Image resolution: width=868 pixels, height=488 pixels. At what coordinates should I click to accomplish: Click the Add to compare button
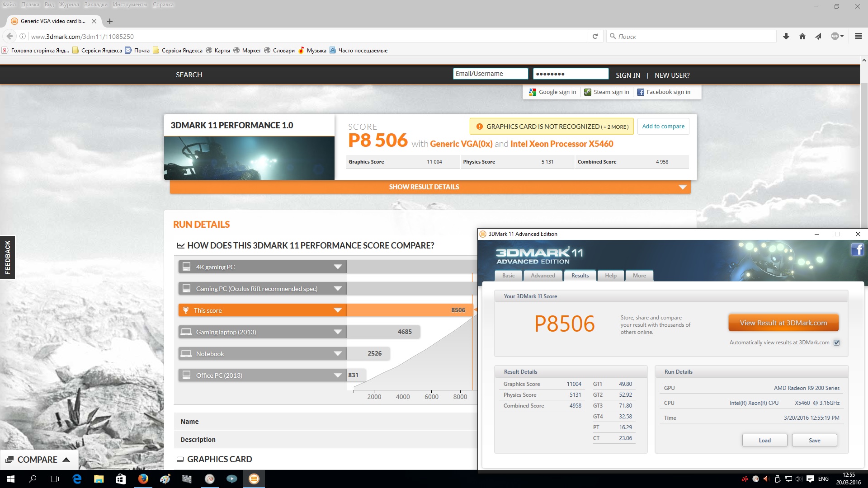663,127
